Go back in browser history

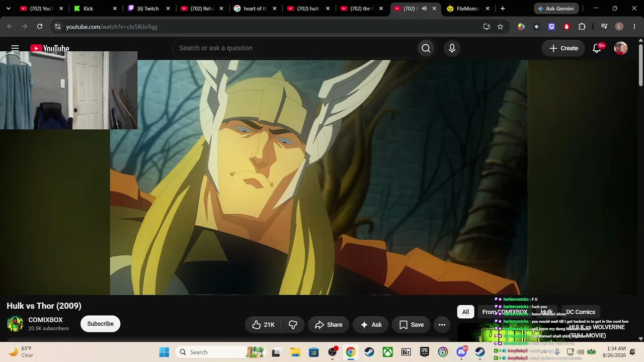point(10,27)
